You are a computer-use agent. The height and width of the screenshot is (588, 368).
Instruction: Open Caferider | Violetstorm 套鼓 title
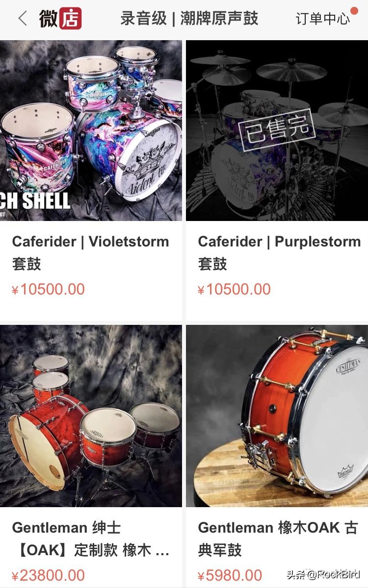pos(91,252)
